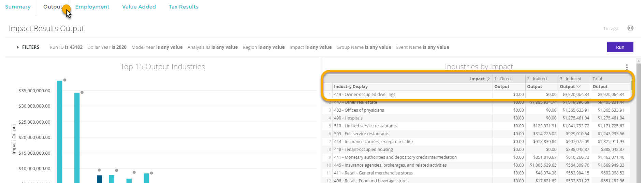Click the $129,931.91 indirect output cell
Image resolution: width=644 pixels, height=183 pixels.
[545, 126]
